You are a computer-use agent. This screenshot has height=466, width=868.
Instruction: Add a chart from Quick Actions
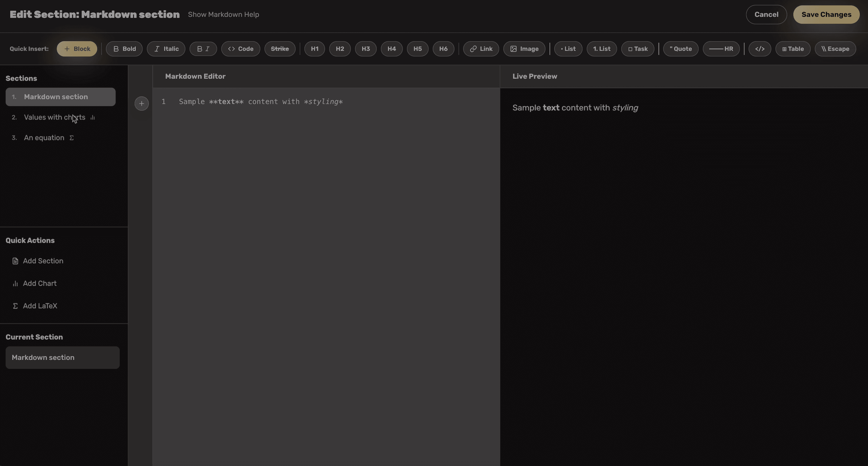[x=39, y=283]
